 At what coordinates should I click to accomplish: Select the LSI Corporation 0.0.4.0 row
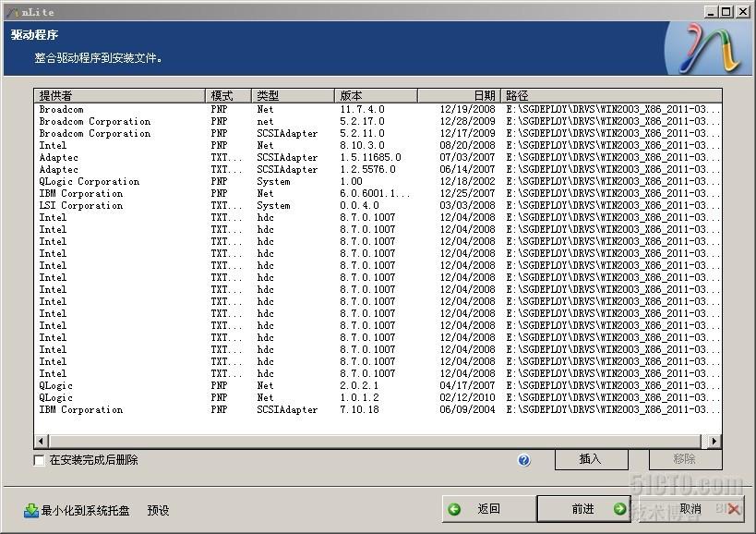click(378, 205)
